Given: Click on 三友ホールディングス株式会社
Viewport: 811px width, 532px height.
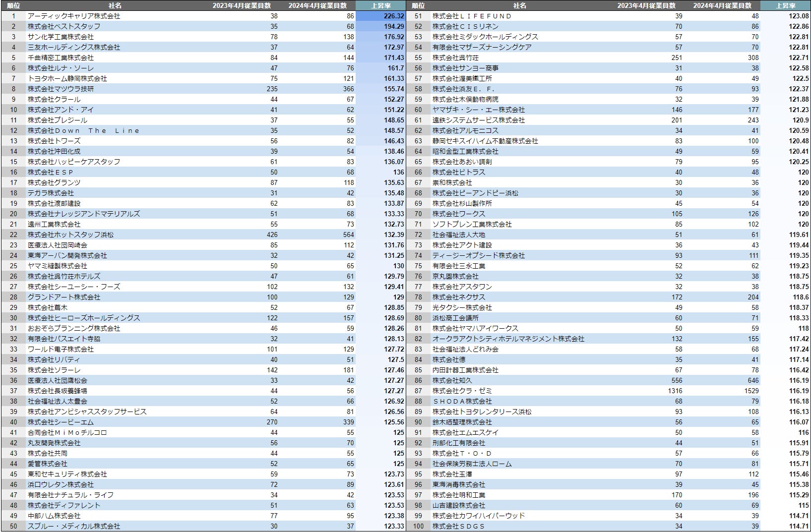Looking at the screenshot, I should tap(74, 47).
